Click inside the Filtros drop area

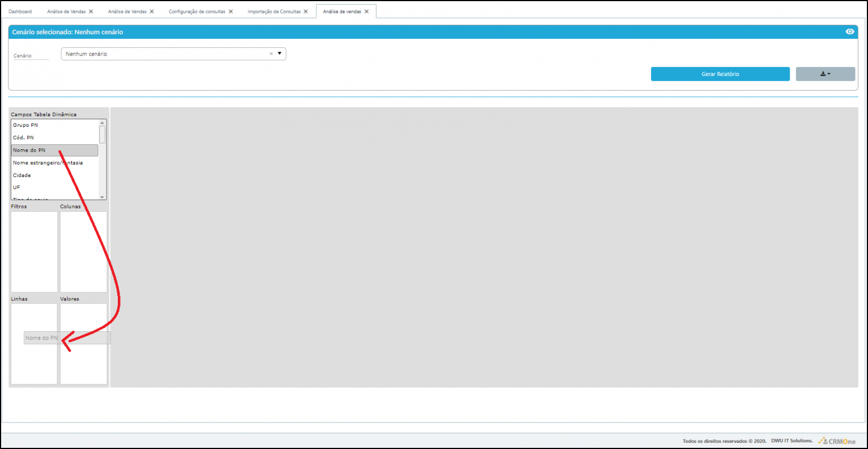click(x=34, y=252)
